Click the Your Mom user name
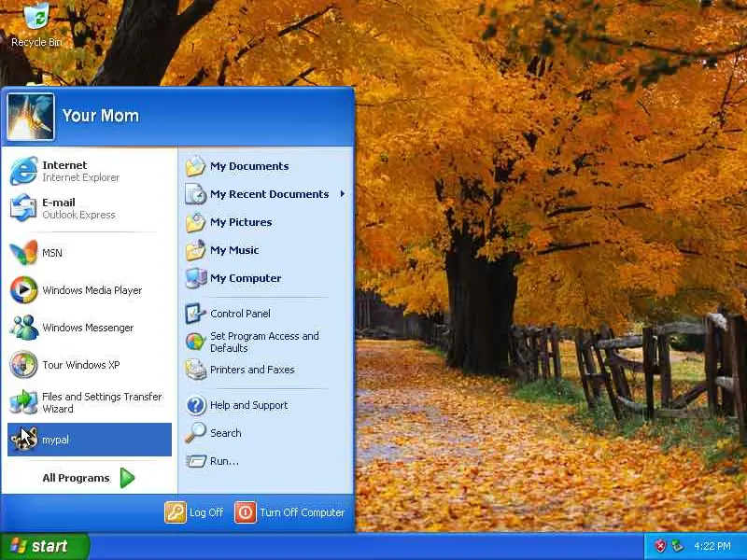The image size is (747, 560). tap(101, 116)
